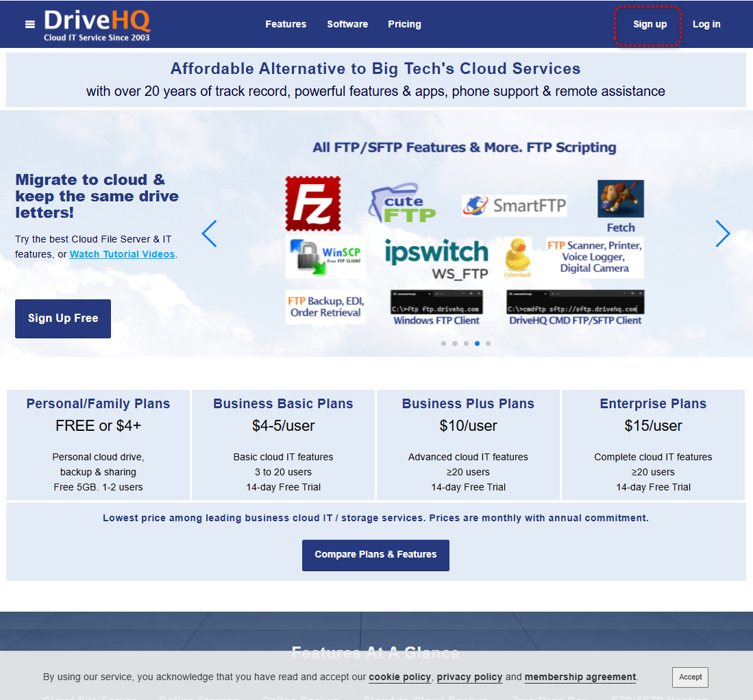
Task: Open the Features menu
Action: coord(286,24)
